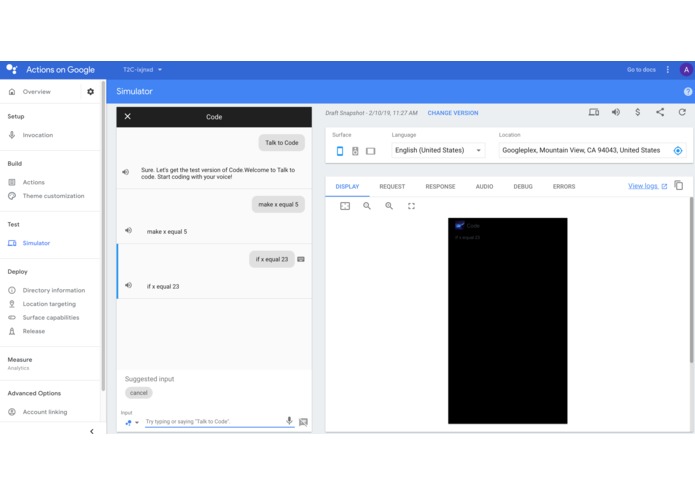The width and height of the screenshot is (695, 494).
Task: Click the share icon in toolbar
Action: click(660, 113)
